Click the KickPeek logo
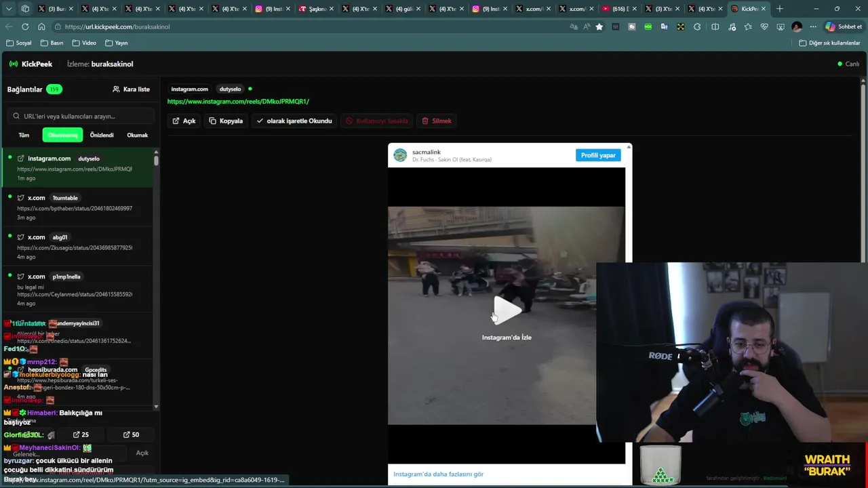 [31, 64]
